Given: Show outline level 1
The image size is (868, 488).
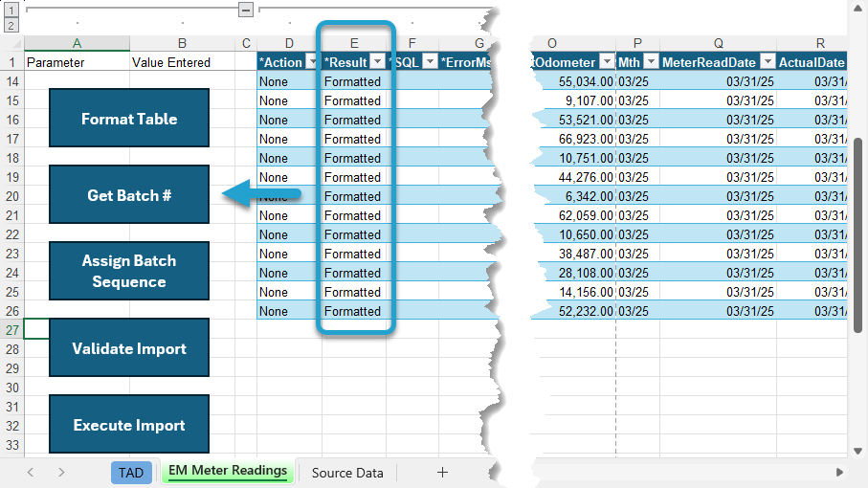Looking at the screenshot, I should (11, 10).
